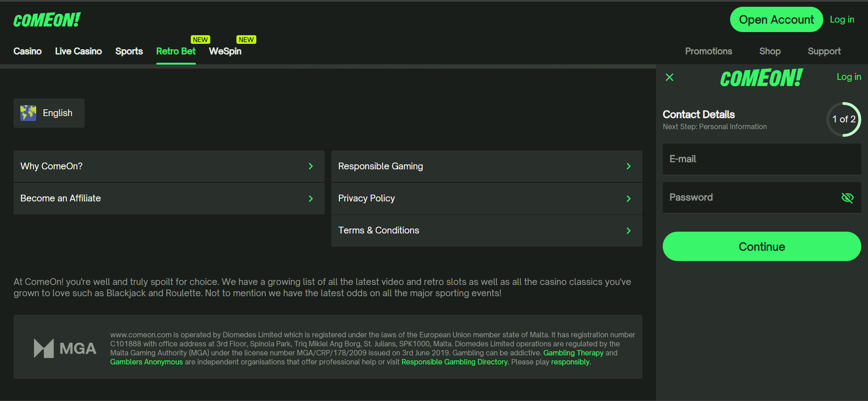Open the Gamblers Anonymous link

point(146,362)
